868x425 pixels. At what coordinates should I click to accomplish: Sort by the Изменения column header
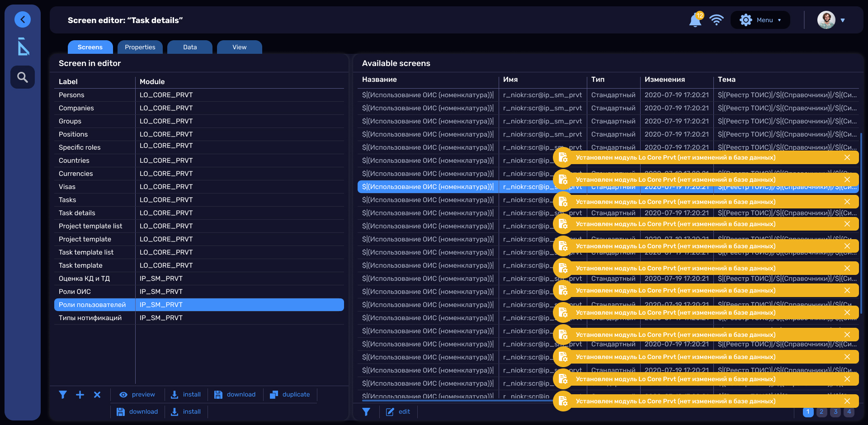(665, 79)
